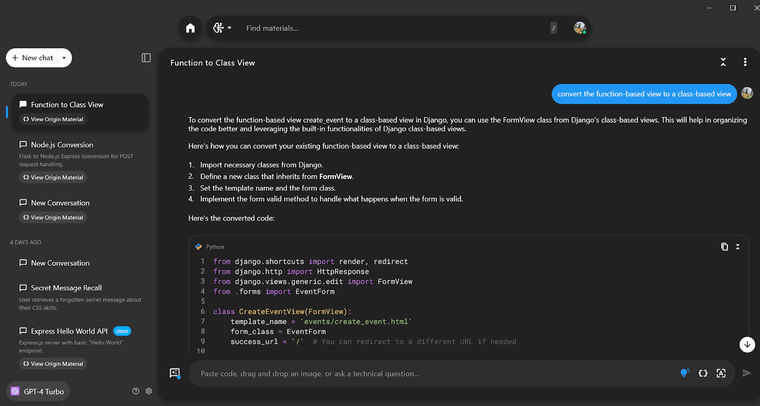The width and height of the screenshot is (760, 406).
Task: View Origin Material under today's New Conversation
Action: [x=53, y=218]
